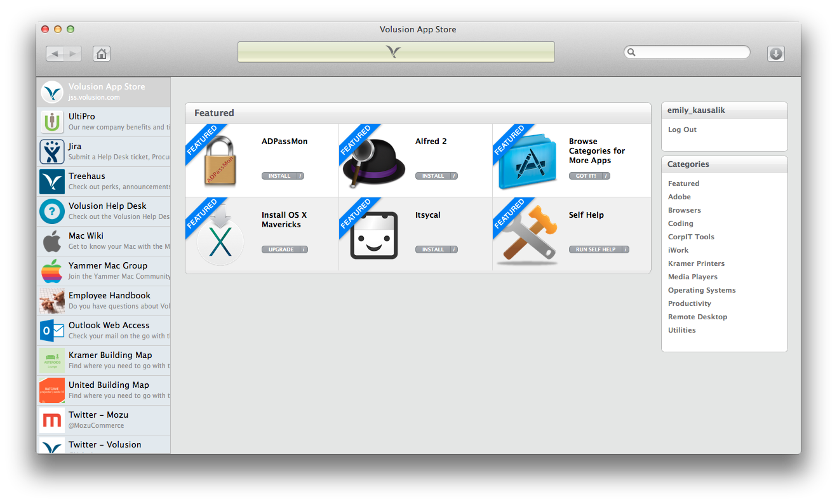Open info beside the Got It button
This screenshot has height=504, width=837.
[x=606, y=176]
